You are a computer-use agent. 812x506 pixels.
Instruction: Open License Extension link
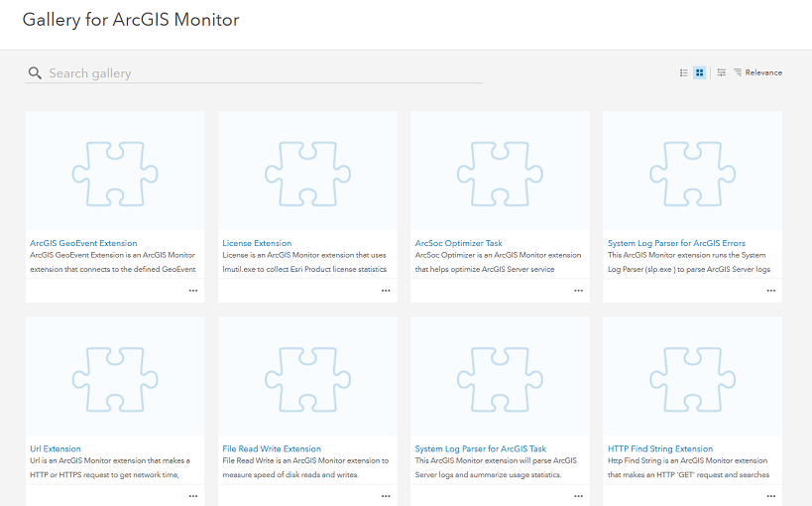[257, 243]
